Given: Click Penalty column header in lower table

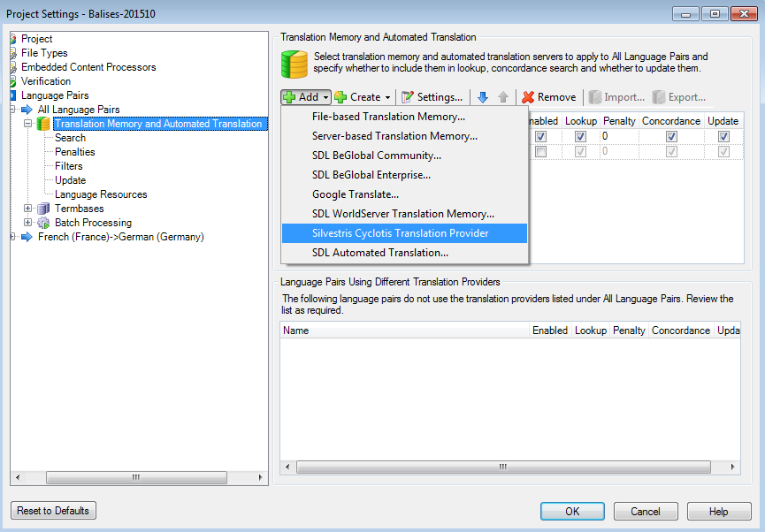Looking at the screenshot, I should click(x=629, y=331).
